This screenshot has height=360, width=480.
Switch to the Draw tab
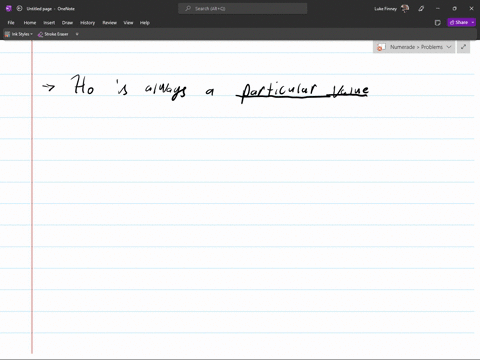(x=67, y=23)
